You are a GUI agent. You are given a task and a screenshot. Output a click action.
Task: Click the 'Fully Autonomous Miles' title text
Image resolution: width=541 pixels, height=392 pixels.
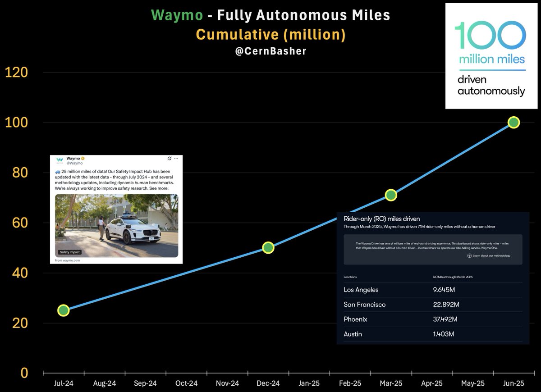[304, 16]
